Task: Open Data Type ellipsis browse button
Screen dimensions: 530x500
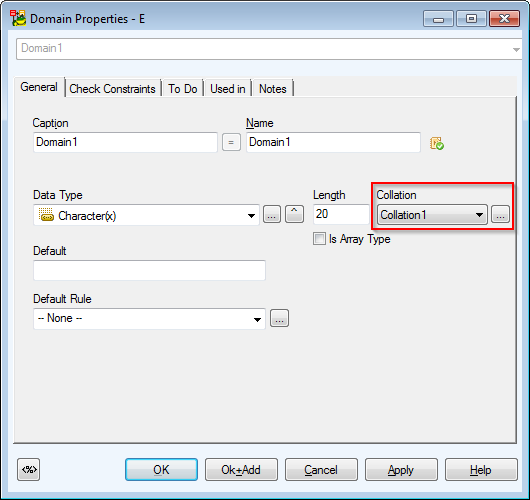Action: pyautogui.click(x=272, y=214)
